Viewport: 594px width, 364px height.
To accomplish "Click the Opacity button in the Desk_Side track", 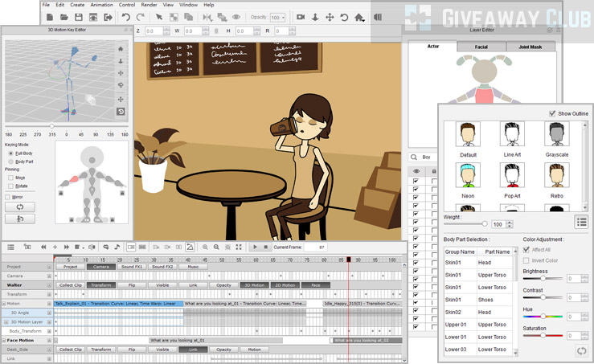I will [224, 350].
